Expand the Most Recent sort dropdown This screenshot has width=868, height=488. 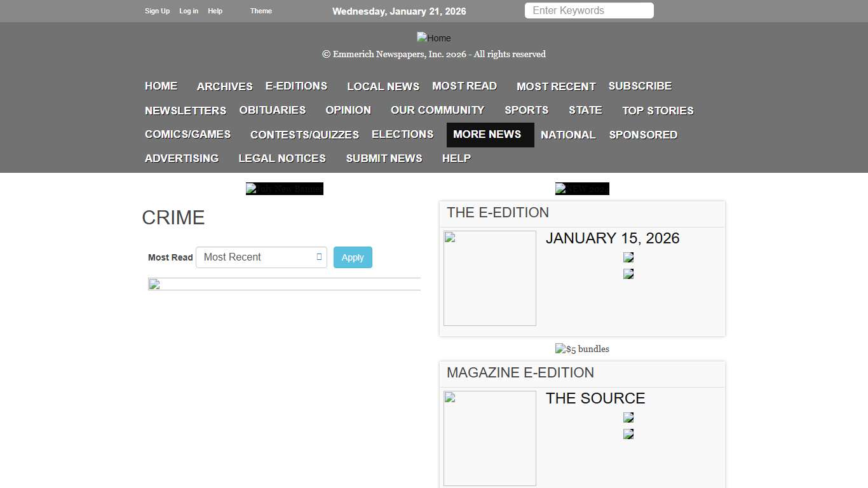261,257
